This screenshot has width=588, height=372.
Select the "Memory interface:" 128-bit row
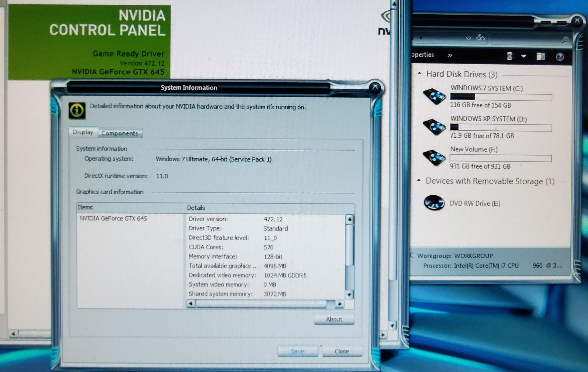[236, 256]
